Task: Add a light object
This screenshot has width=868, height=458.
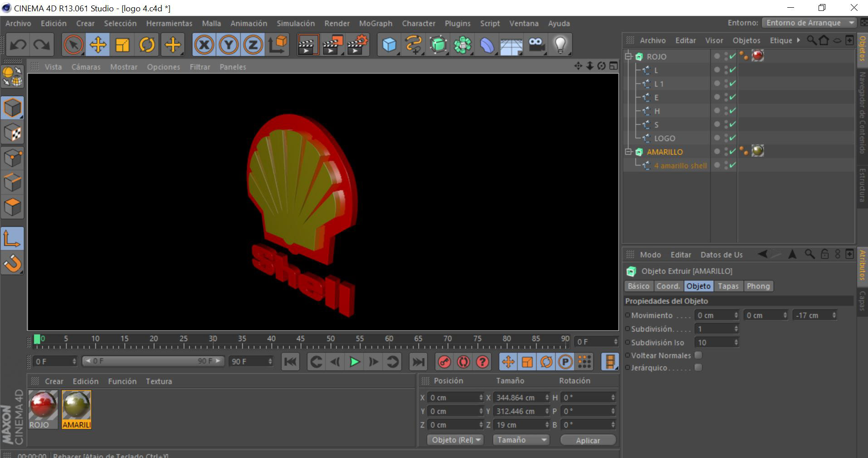Action: (x=561, y=45)
